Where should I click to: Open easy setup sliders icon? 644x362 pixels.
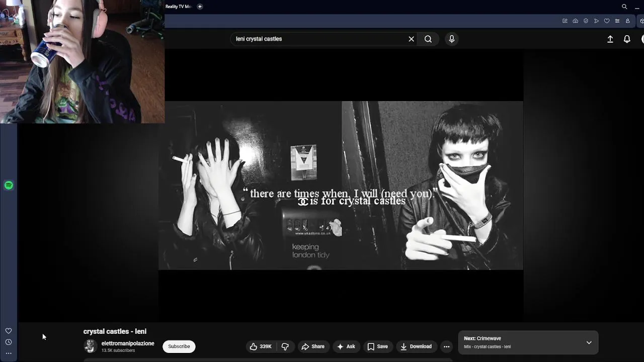coord(617,21)
